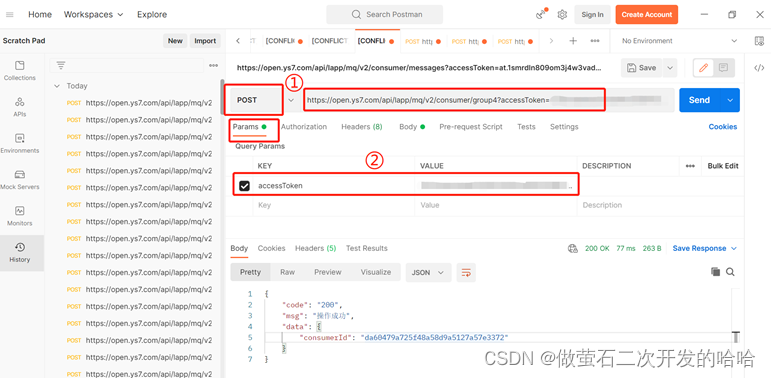Click the empty Key parameter field
This screenshot has width=771, height=378.
[x=333, y=205]
